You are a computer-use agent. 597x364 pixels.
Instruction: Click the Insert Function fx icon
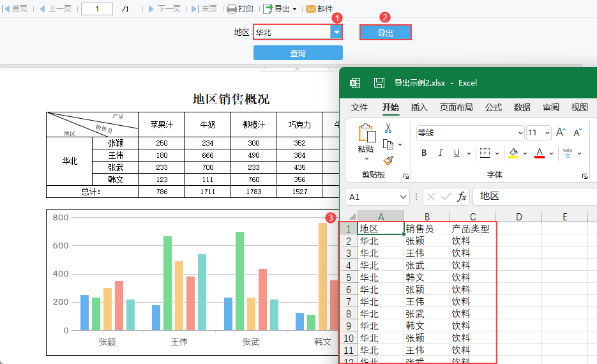tap(462, 197)
